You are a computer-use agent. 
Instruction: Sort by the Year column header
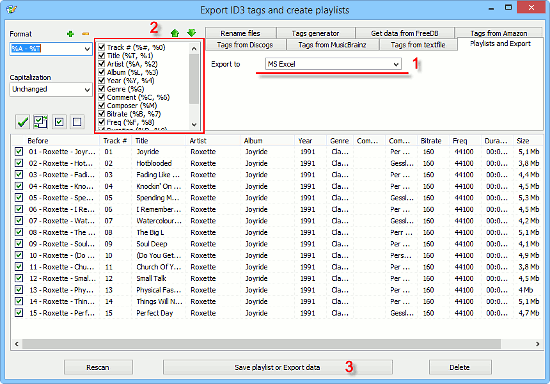coord(310,141)
